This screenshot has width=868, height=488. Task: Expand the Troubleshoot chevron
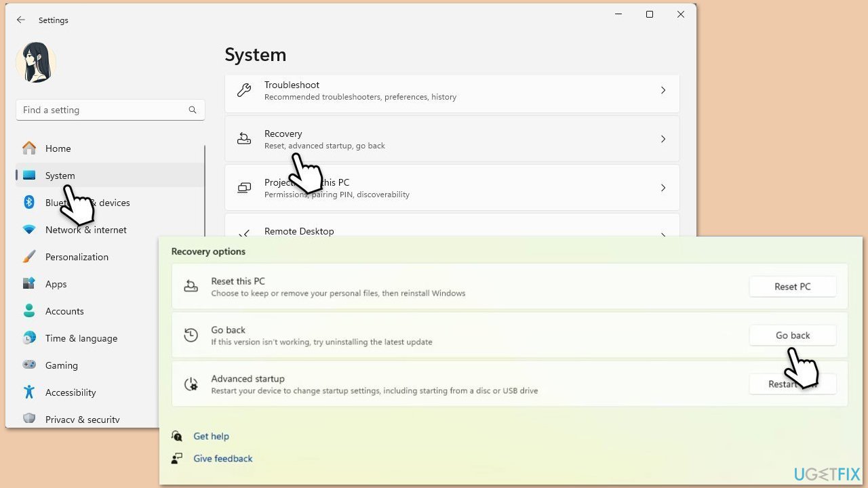click(x=663, y=90)
